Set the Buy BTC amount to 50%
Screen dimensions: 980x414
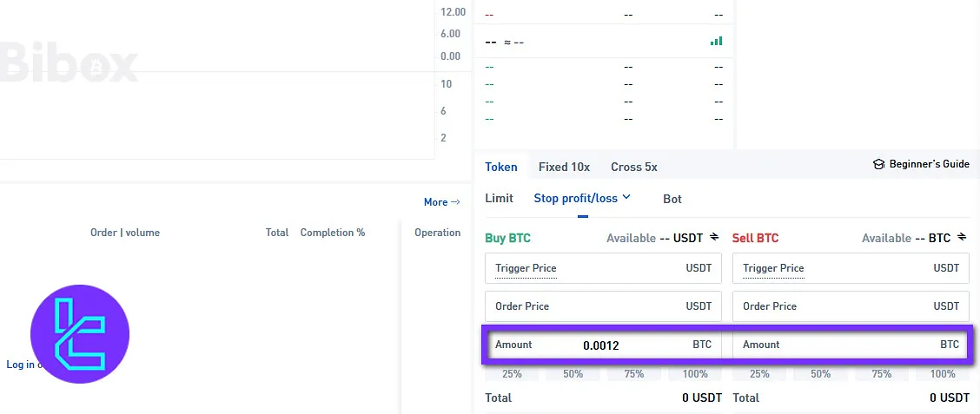point(573,374)
